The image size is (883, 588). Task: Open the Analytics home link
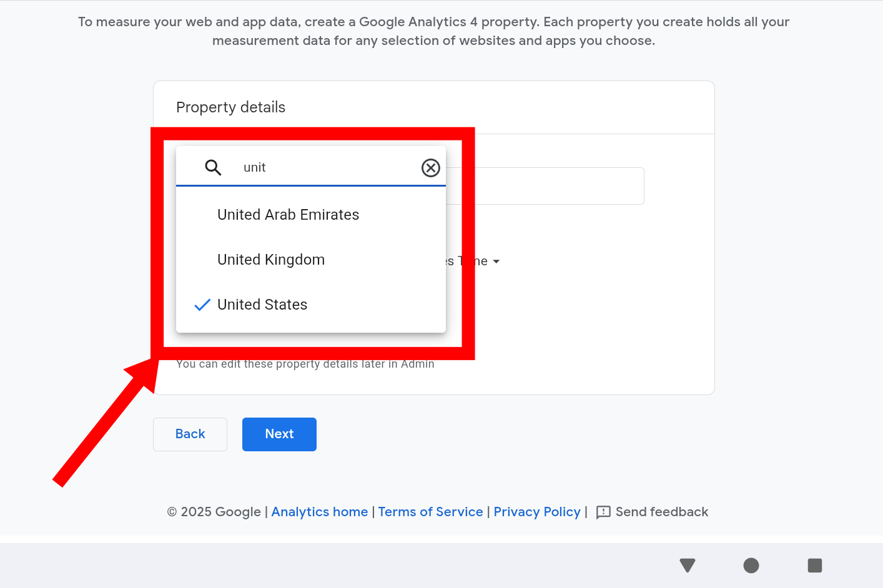click(x=320, y=512)
